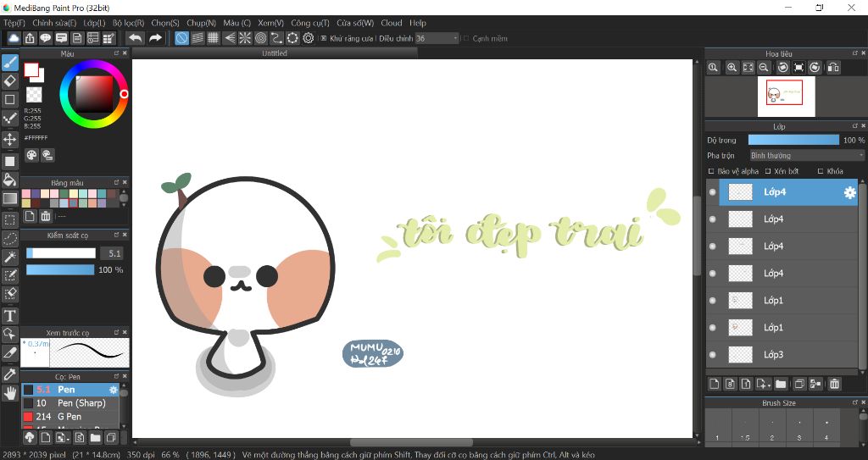Create a new layer with page icon

(x=714, y=384)
